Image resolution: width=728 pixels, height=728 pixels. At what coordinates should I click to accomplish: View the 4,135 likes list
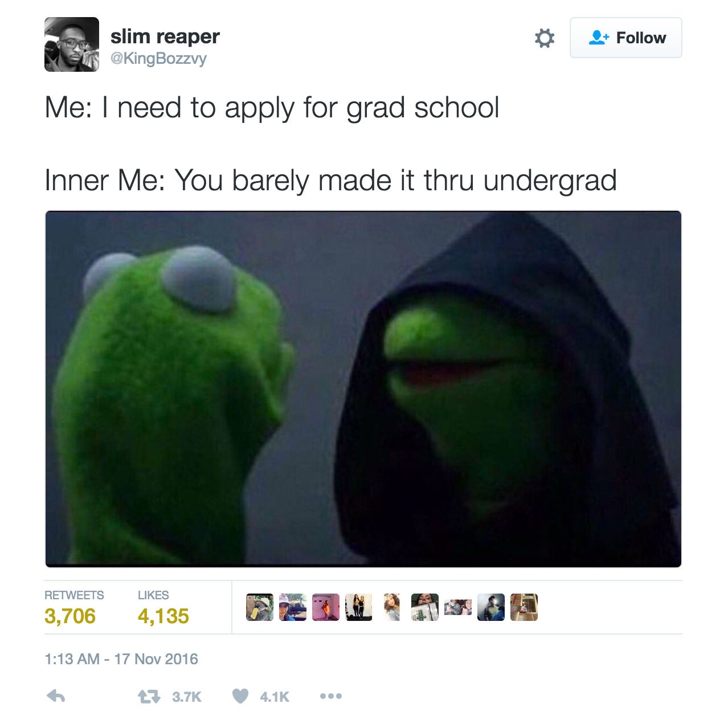pos(163,607)
